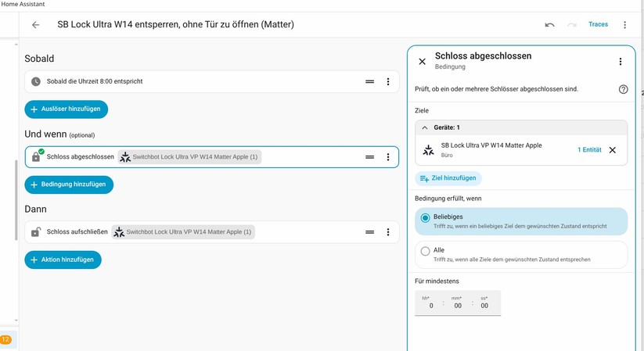Image resolution: width=644 pixels, height=351 pixels.
Task: Click Ziel hinzufügen button
Action: [448, 178]
